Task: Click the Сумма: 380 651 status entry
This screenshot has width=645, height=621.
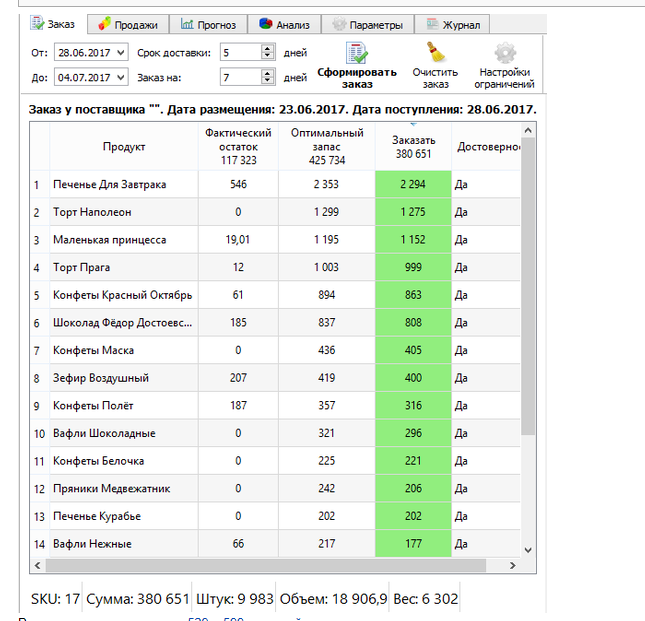Action: (137, 599)
